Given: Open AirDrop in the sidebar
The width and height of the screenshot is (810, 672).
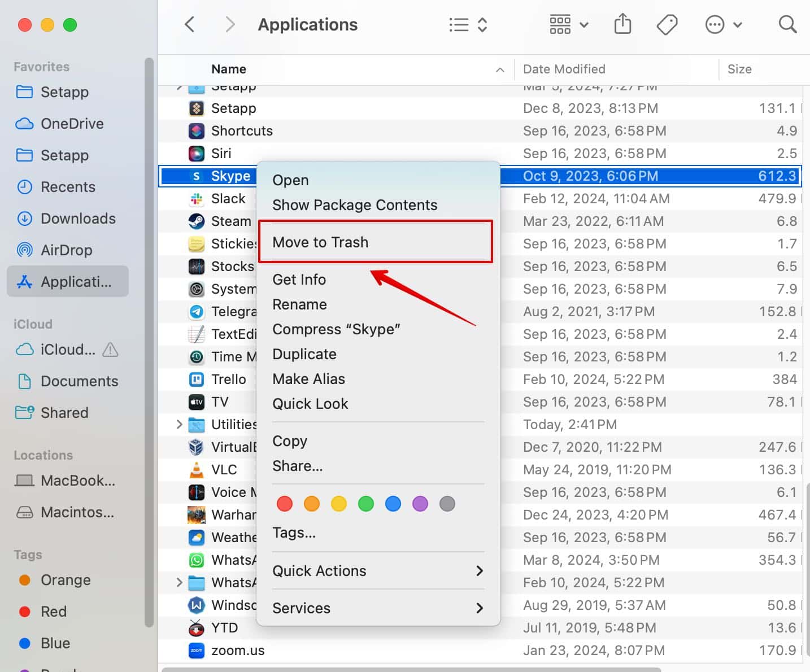Looking at the screenshot, I should pyautogui.click(x=66, y=250).
